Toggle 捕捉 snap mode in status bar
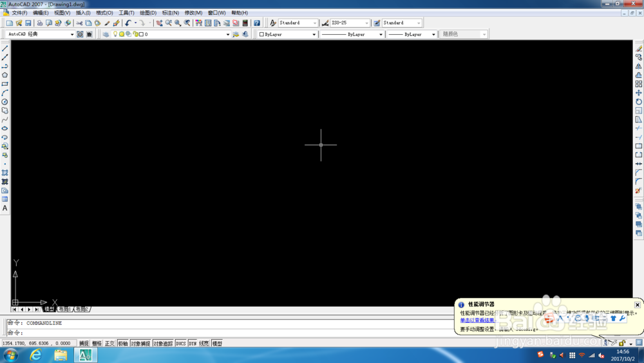644x363 pixels. (x=84, y=343)
